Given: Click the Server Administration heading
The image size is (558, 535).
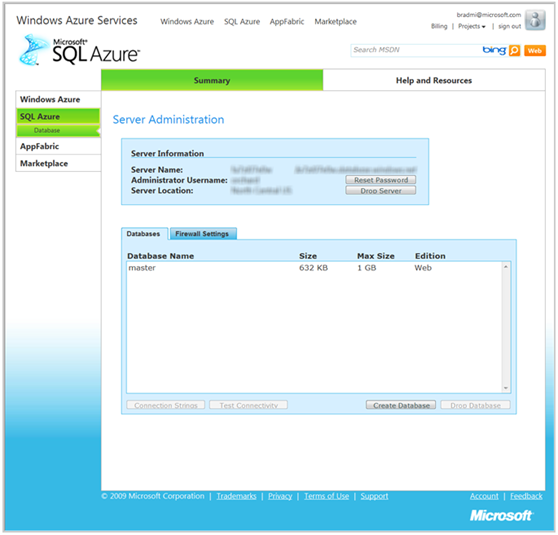Looking at the screenshot, I should pyautogui.click(x=168, y=120).
